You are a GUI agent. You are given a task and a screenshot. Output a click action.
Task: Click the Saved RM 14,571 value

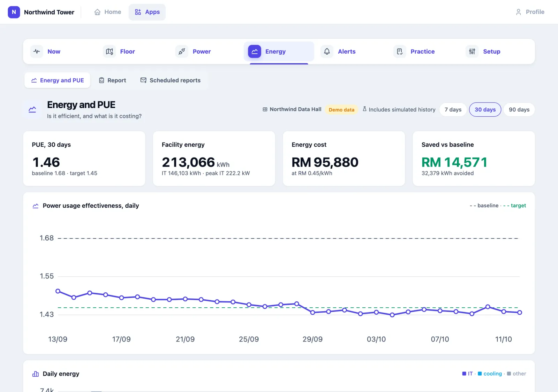coord(454,162)
